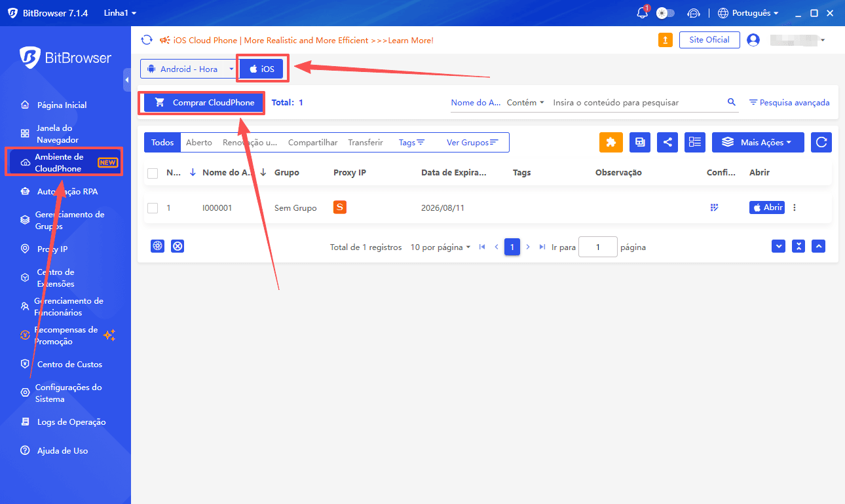Screen dimensions: 845x504
Task: Select page 1 in pagination
Action: (512, 247)
